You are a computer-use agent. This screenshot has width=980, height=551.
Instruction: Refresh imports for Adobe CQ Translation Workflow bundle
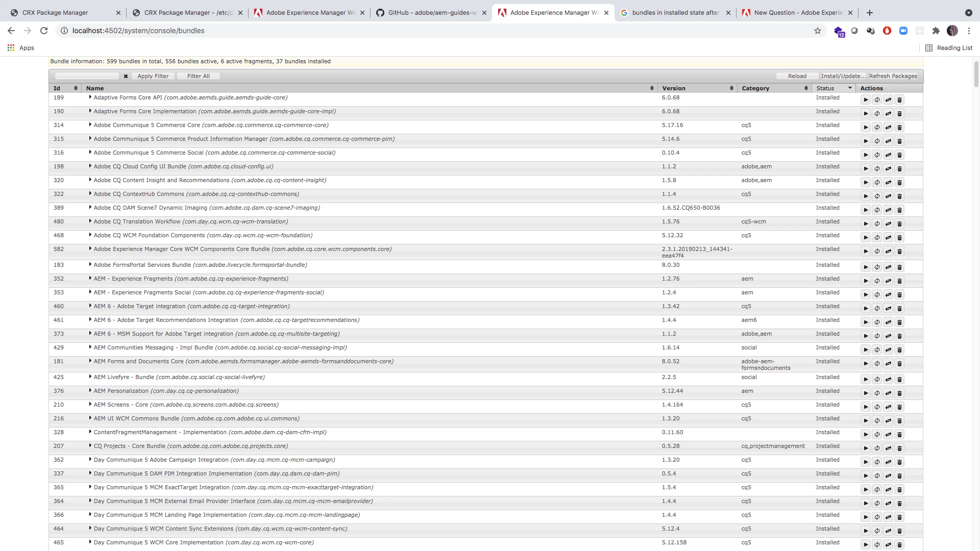click(x=877, y=224)
